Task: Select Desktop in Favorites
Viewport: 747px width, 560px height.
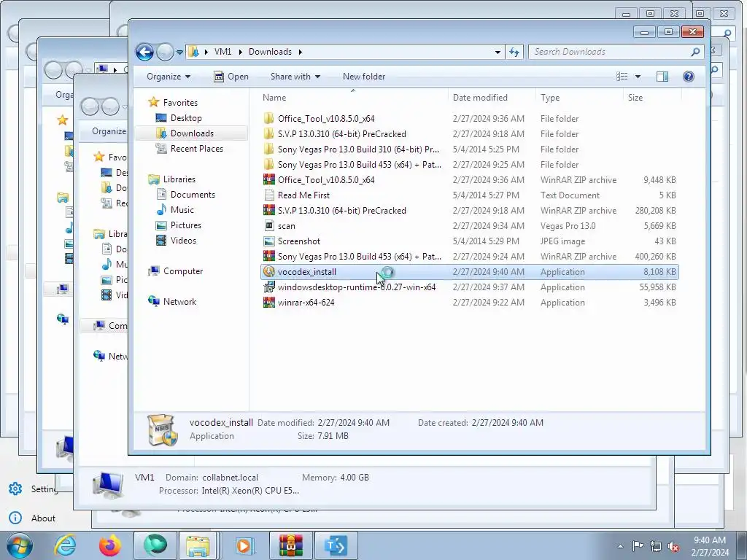Action: 179,118
